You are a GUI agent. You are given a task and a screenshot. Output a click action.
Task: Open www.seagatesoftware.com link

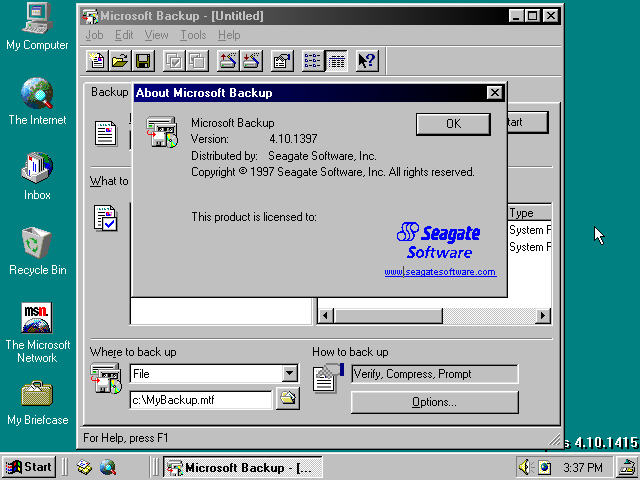coord(440,272)
